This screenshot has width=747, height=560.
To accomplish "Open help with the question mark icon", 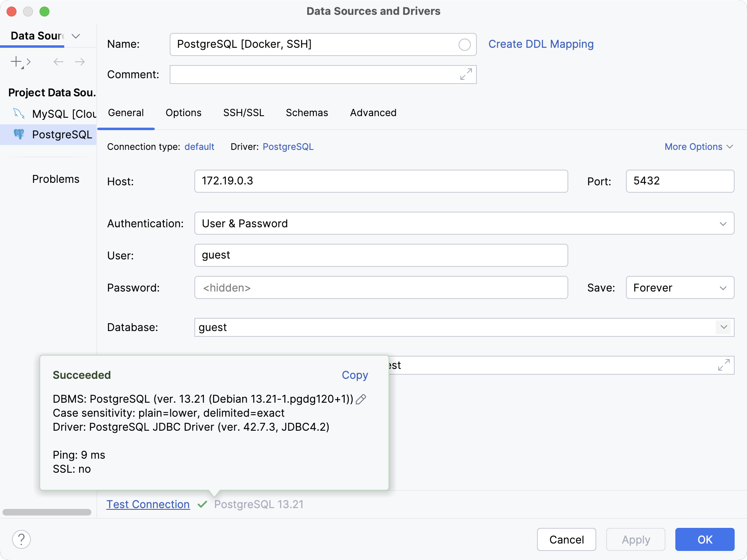I will pos(22,539).
